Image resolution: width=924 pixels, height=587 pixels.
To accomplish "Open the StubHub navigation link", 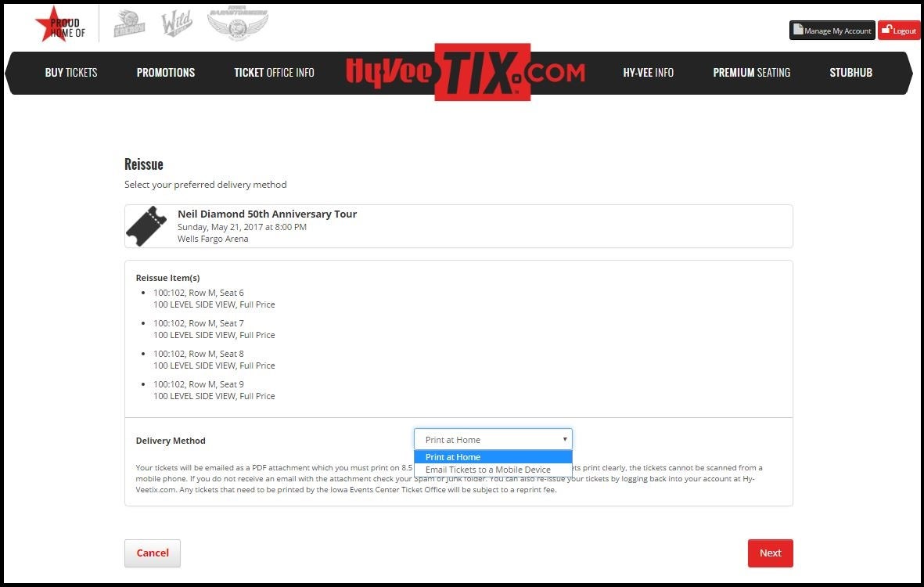I will (851, 73).
